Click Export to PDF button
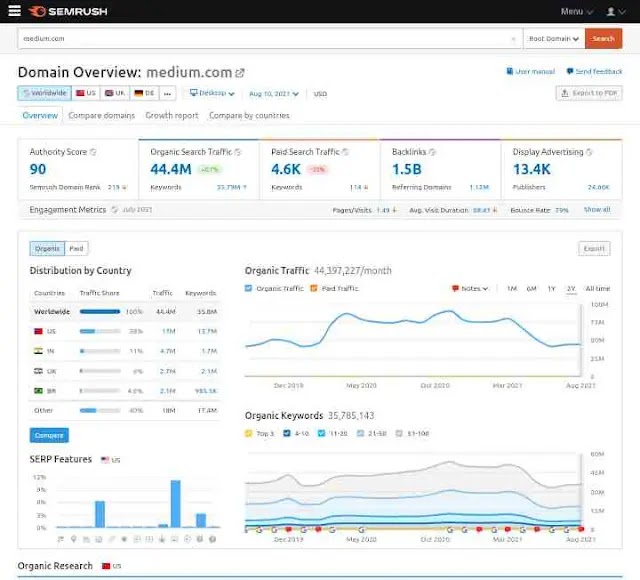 pyautogui.click(x=589, y=93)
